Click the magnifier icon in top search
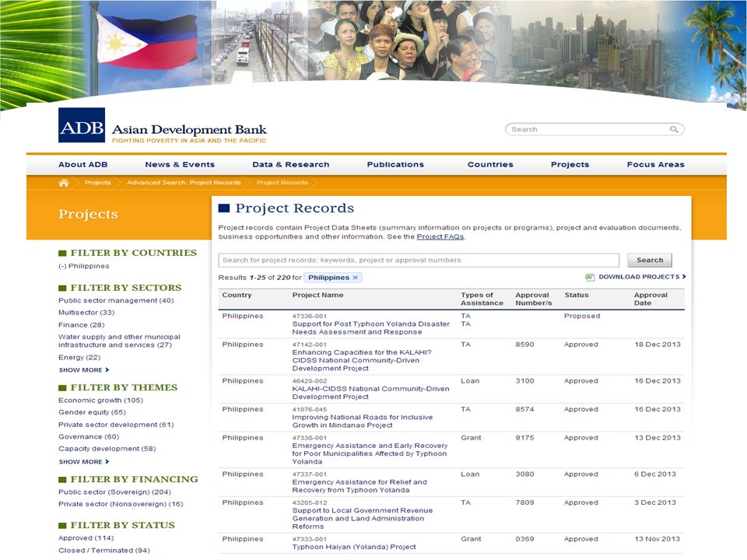Image resolution: width=747 pixels, height=560 pixels. tap(674, 129)
